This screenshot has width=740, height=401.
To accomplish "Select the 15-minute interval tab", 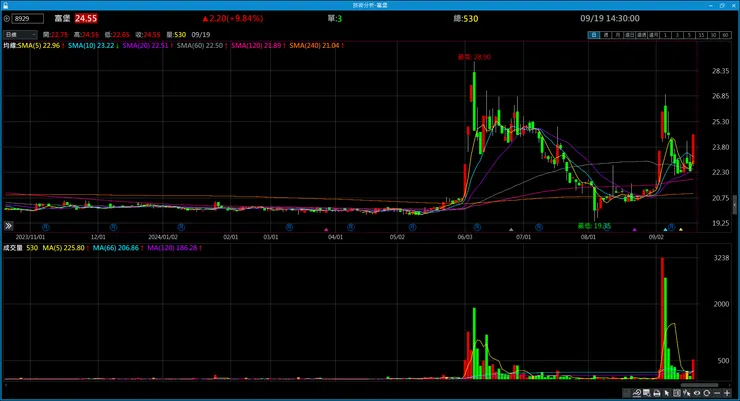I will [x=701, y=35].
